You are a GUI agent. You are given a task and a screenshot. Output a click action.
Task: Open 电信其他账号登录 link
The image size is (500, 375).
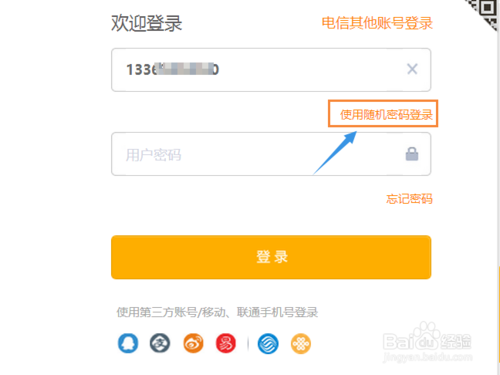pos(377,23)
